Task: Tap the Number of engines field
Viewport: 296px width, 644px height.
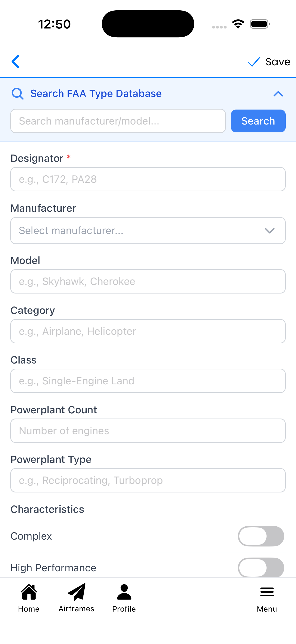Action: [x=148, y=431]
